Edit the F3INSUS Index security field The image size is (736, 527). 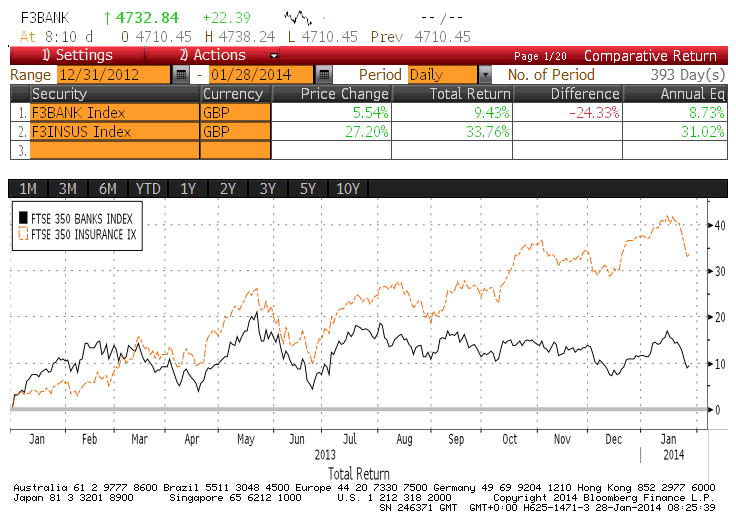point(115,131)
